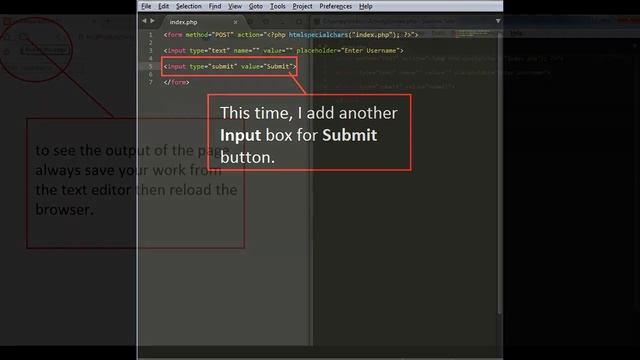Viewport: 640px width, 360px height.
Task: Place cursor in value="Submit" attribute
Action: (267, 67)
